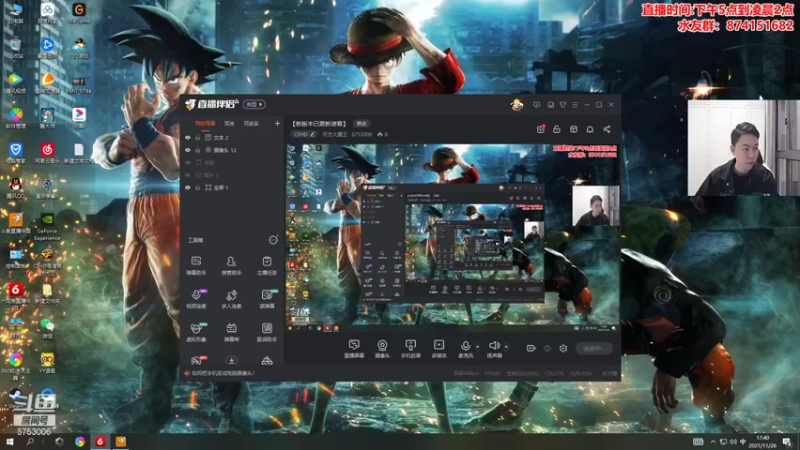Screen dimensions: 800x450
Task: Click the car icon in toolbox
Action: [266, 361]
